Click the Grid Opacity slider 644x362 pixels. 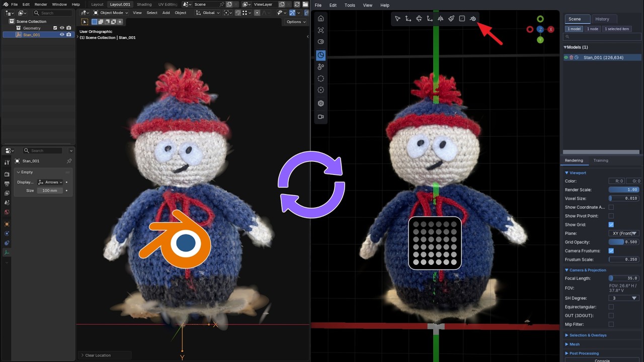tap(624, 242)
